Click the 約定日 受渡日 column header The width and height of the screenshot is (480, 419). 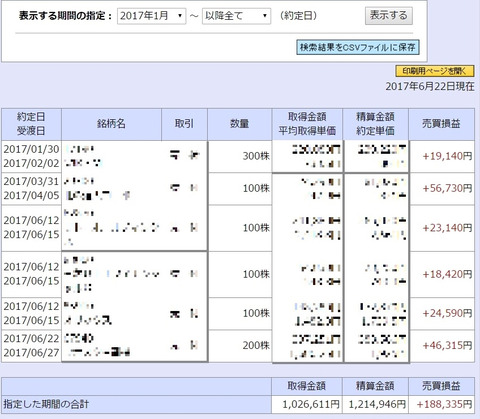[31, 124]
